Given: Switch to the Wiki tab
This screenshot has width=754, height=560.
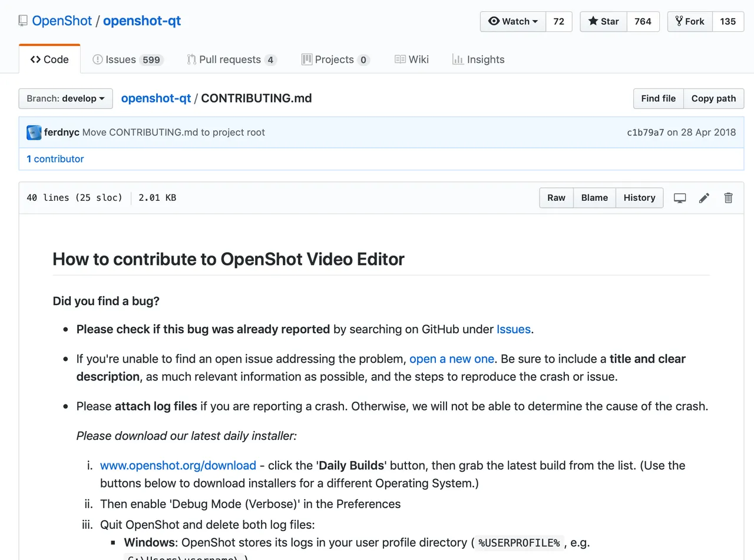Looking at the screenshot, I should click(412, 59).
